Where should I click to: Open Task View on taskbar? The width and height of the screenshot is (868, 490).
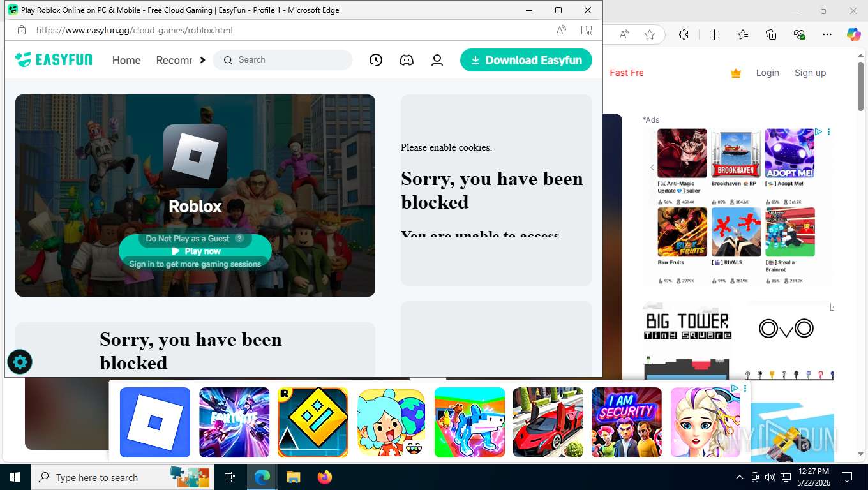(230, 477)
